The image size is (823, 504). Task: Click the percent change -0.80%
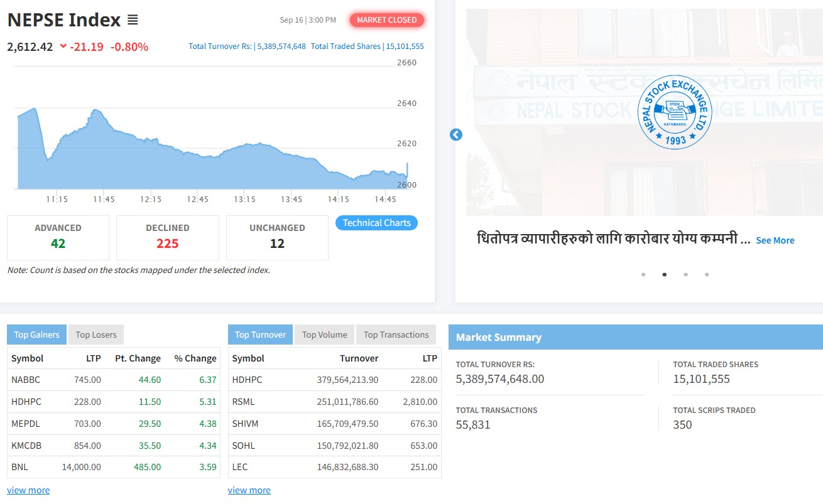click(129, 46)
